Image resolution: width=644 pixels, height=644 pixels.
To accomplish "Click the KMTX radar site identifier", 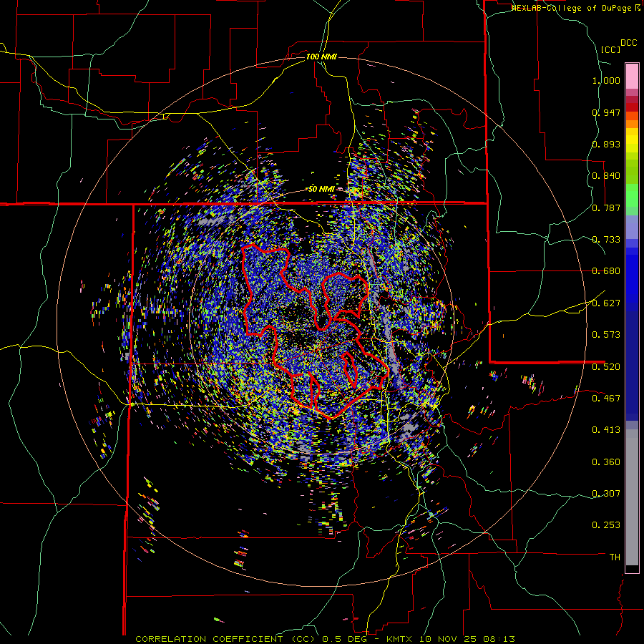I will (x=400, y=639).
